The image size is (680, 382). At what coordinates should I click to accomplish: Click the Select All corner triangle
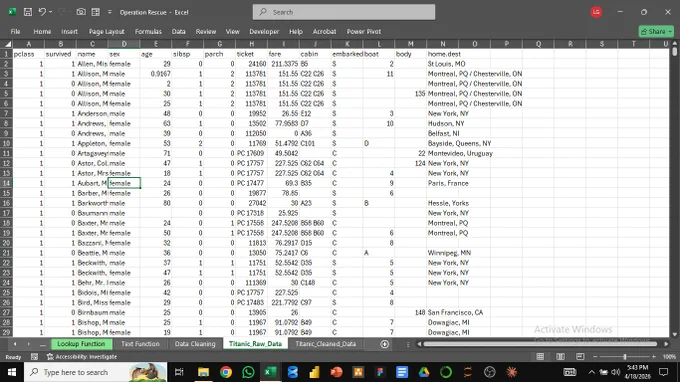coord(7,44)
